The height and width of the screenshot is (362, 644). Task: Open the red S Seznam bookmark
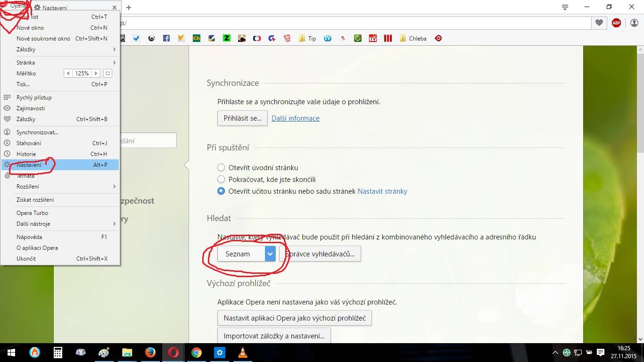[x=343, y=39]
